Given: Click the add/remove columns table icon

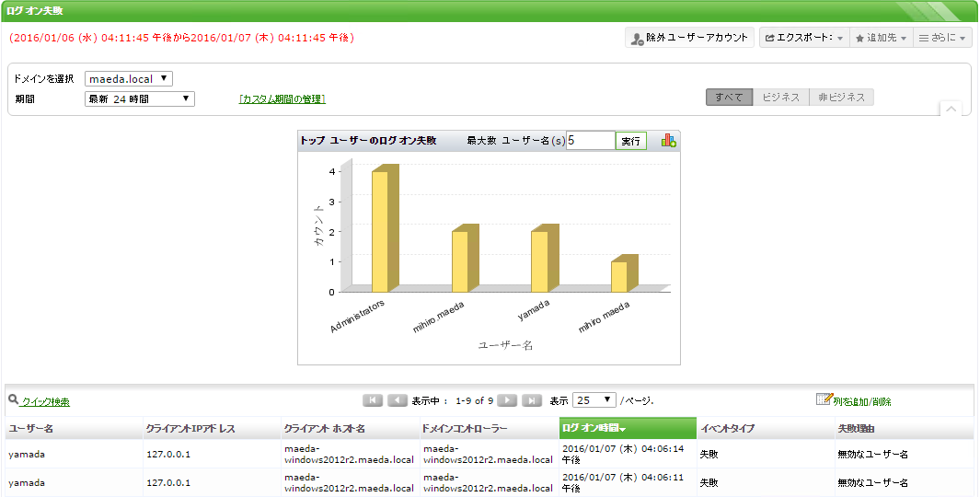Looking at the screenshot, I should pos(824,399).
